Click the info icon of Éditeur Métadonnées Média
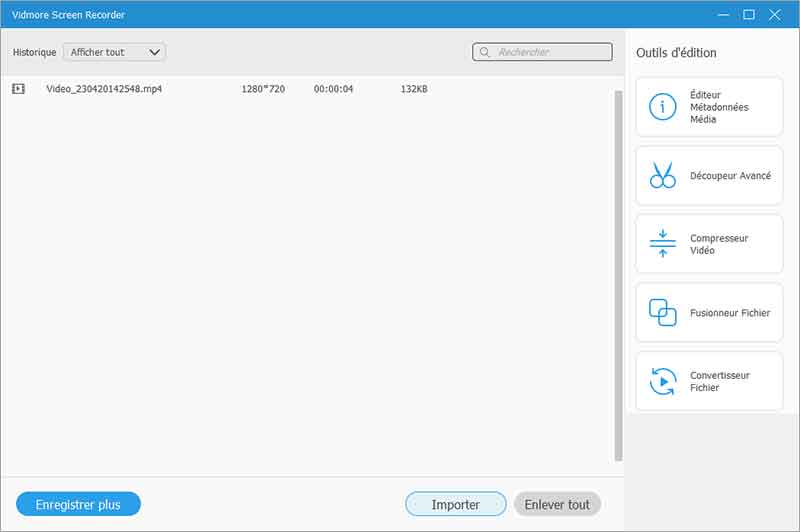 pos(662,107)
